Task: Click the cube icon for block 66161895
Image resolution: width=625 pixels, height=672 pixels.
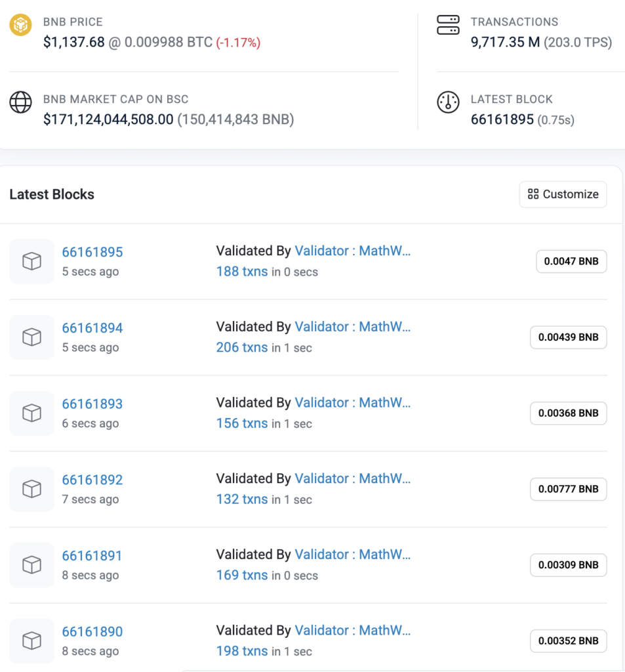Action: [31, 261]
